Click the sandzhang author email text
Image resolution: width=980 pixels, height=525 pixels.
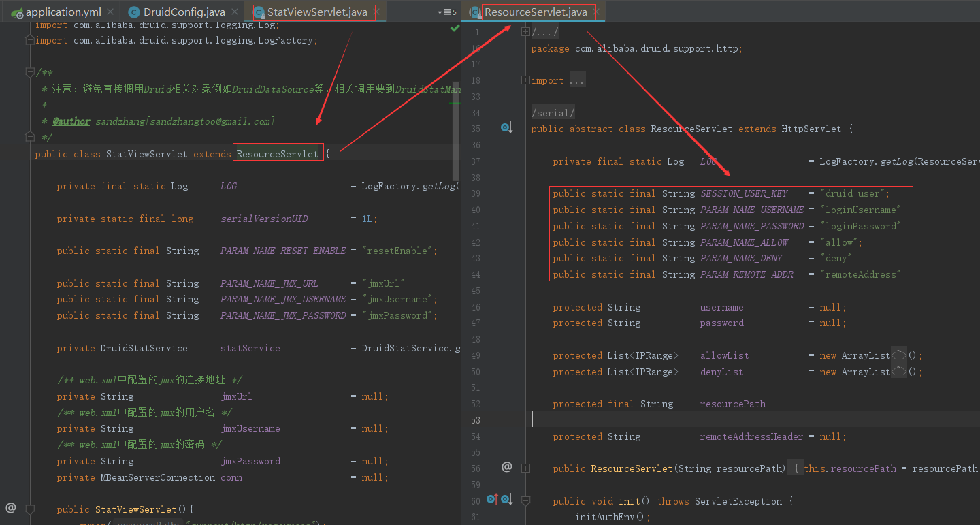(185, 121)
